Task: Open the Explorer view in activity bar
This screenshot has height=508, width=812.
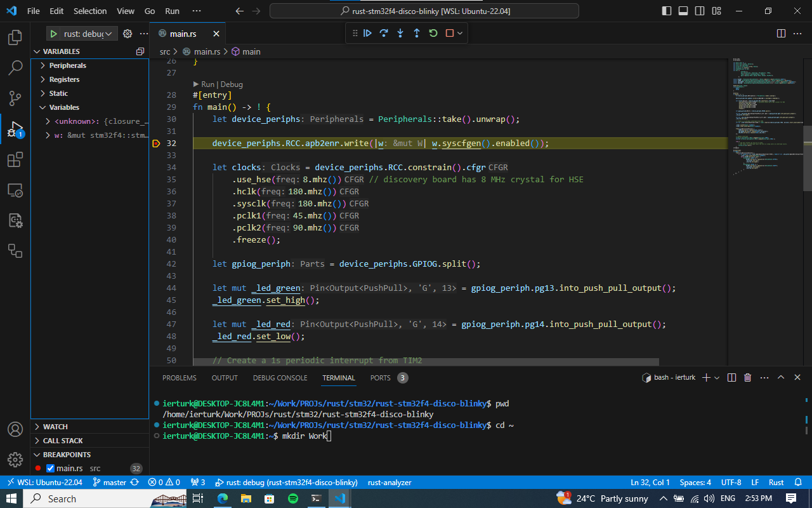Action: tap(15, 37)
